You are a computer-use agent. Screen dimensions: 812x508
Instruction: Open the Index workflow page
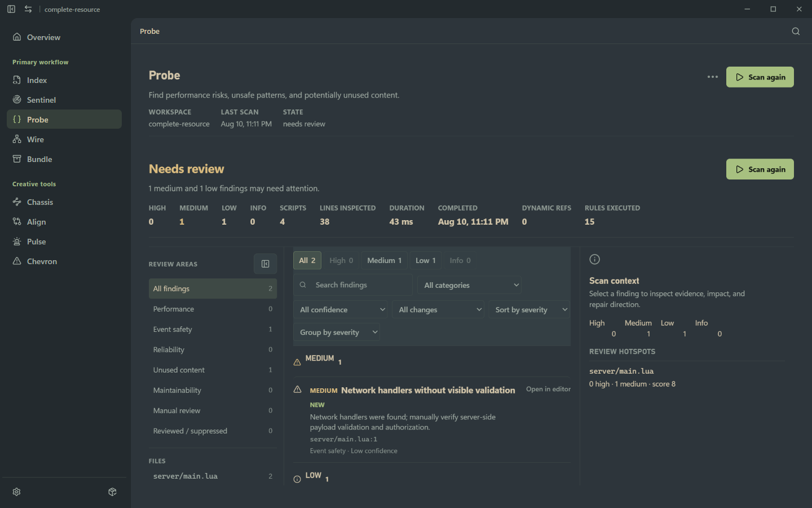(64, 80)
